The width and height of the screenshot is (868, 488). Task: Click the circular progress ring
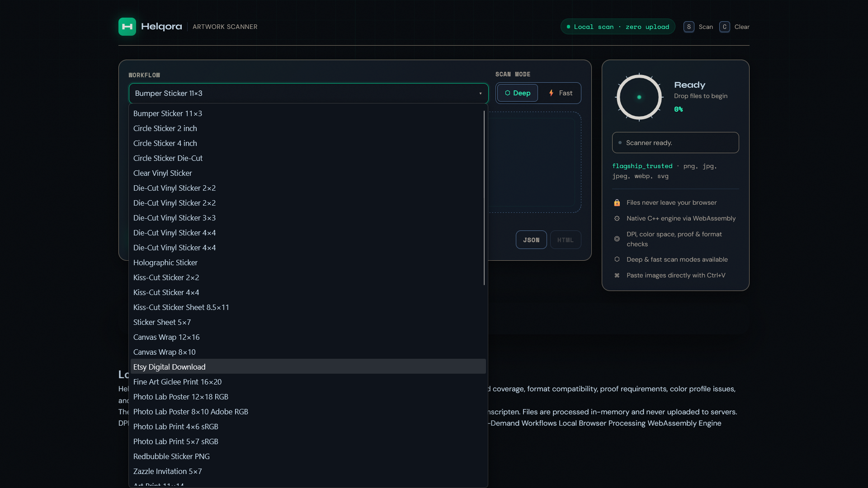coord(639,97)
